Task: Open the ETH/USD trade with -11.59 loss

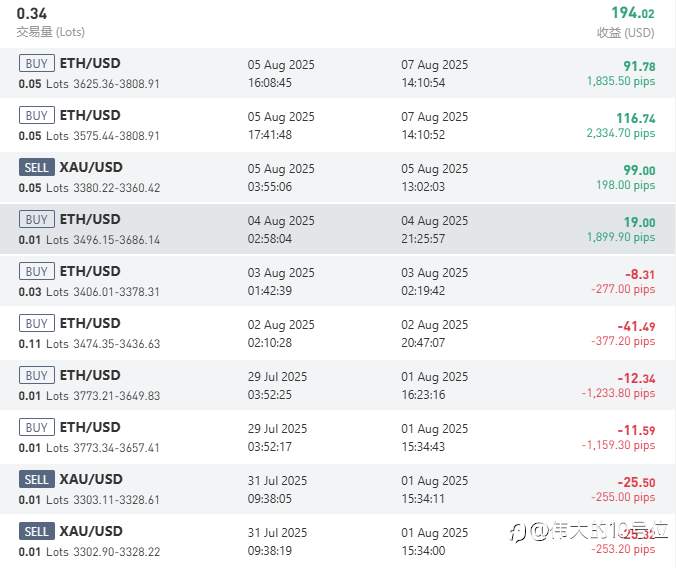Action: tap(90, 427)
